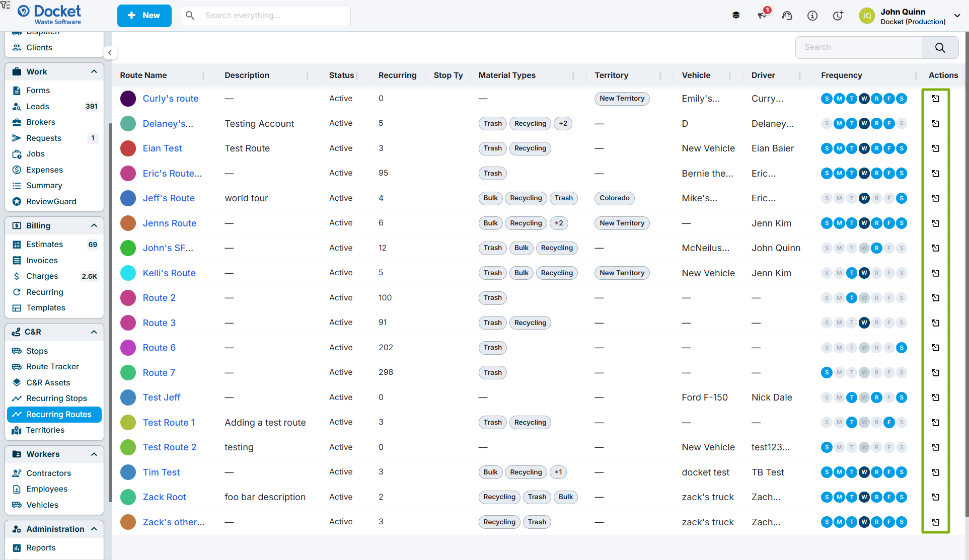Open Route Name column options menu
Viewport: 969px width, 560px height.
coord(203,75)
